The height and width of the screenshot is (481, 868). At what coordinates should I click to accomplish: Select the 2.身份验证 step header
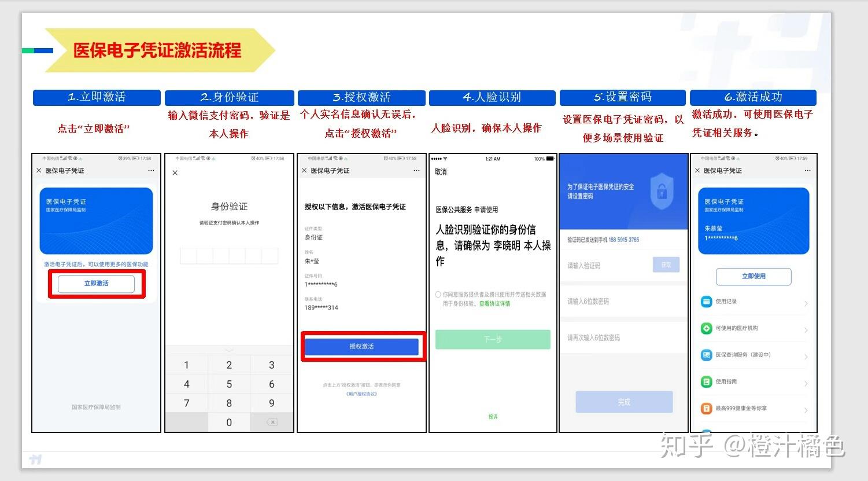(x=228, y=97)
